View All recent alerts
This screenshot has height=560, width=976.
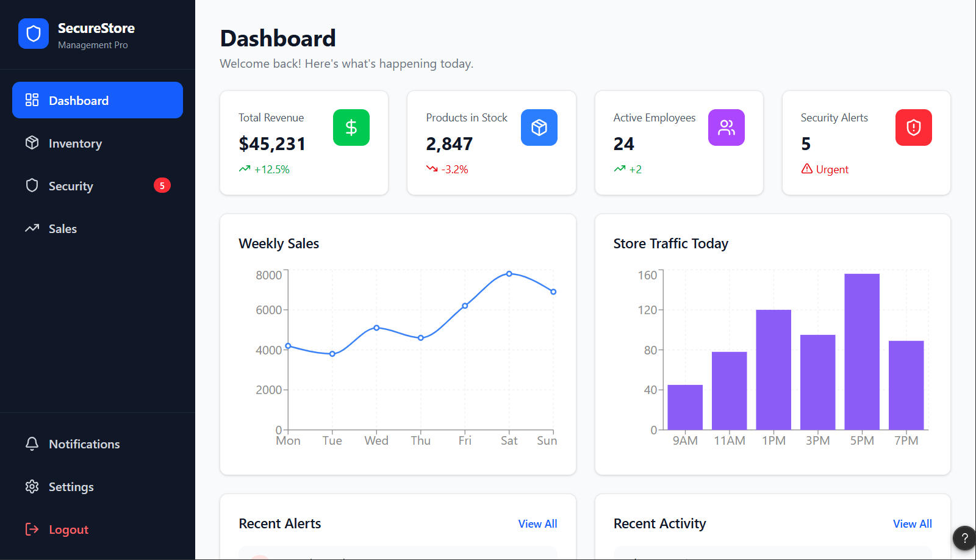pos(537,523)
